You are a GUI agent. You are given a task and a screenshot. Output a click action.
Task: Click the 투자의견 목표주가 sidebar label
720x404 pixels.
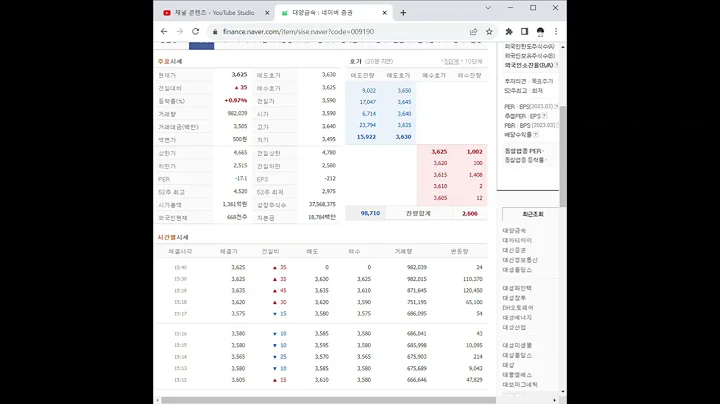[x=529, y=81]
